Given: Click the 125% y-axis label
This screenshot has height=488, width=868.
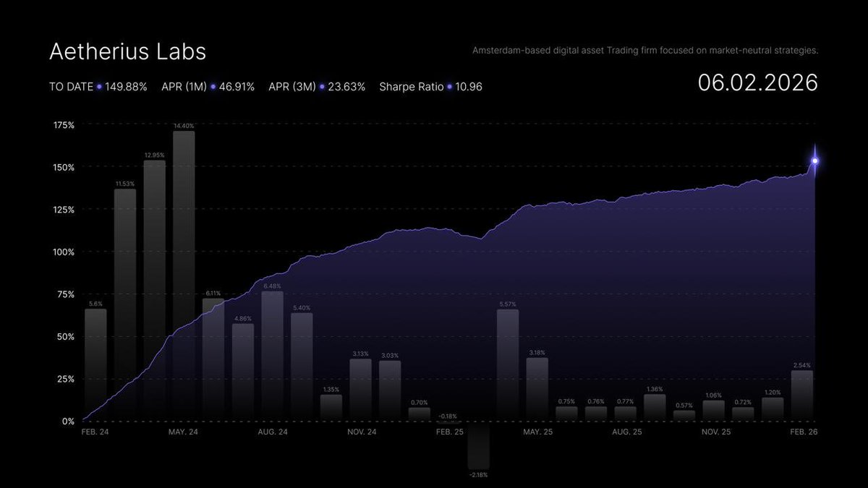Looking at the screenshot, I should [x=64, y=210].
